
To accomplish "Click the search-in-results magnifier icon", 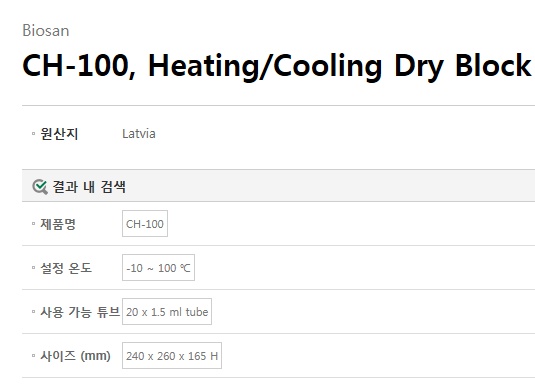I will (x=40, y=187).
